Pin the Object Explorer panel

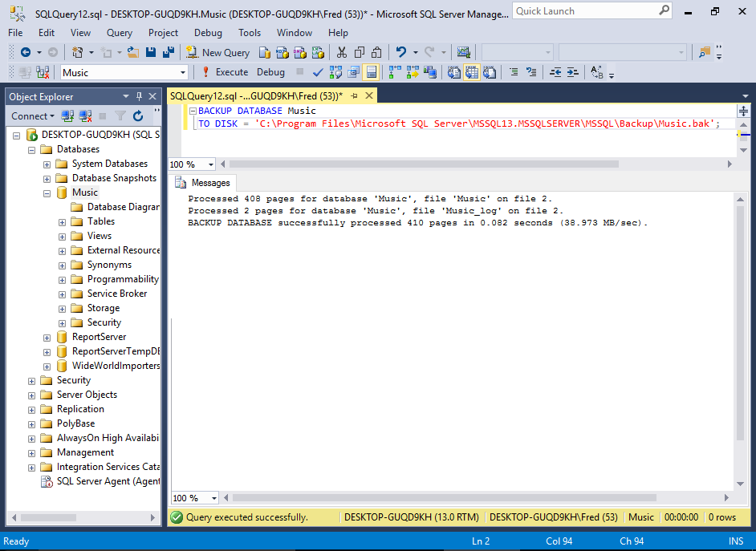click(140, 96)
